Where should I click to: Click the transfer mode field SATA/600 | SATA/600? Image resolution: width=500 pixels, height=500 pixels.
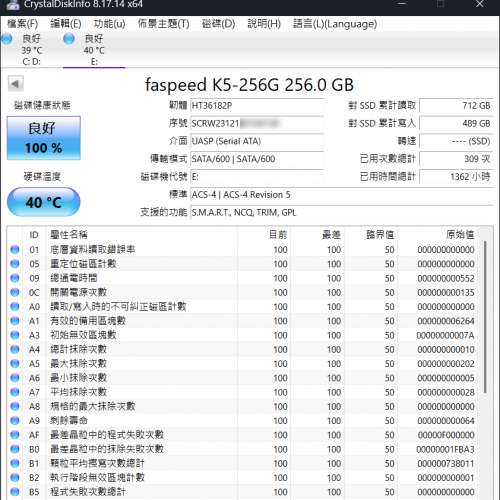(x=257, y=159)
